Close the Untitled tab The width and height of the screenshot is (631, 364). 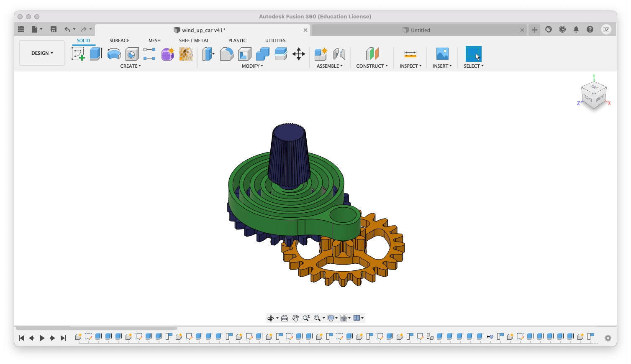tap(522, 30)
